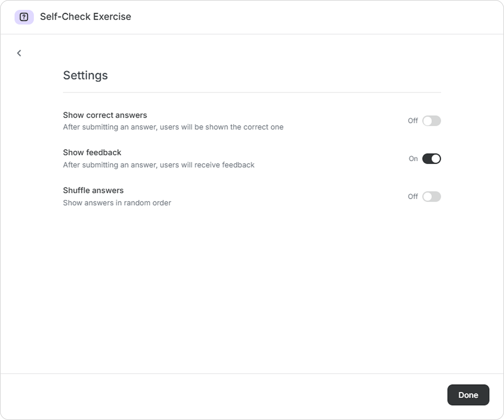Disable the Show feedback toggle

click(431, 159)
